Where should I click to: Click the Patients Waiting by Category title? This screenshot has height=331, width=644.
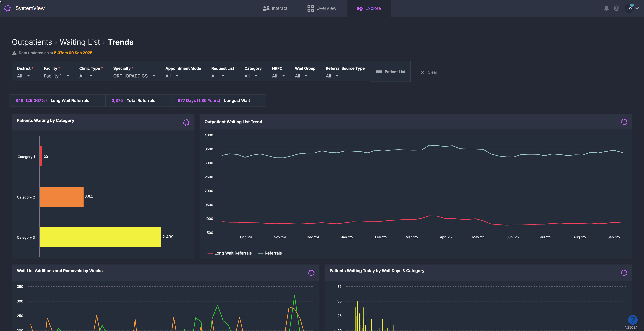coord(46,120)
